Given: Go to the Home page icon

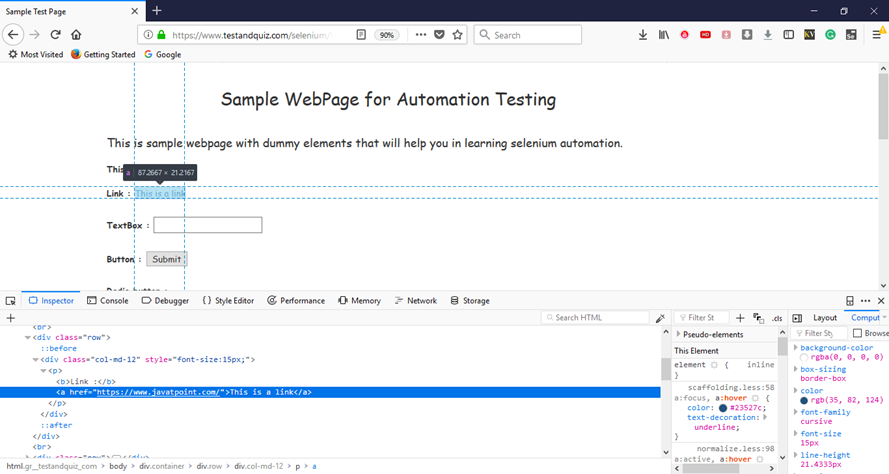Looking at the screenshot, I should pos(76,35).
